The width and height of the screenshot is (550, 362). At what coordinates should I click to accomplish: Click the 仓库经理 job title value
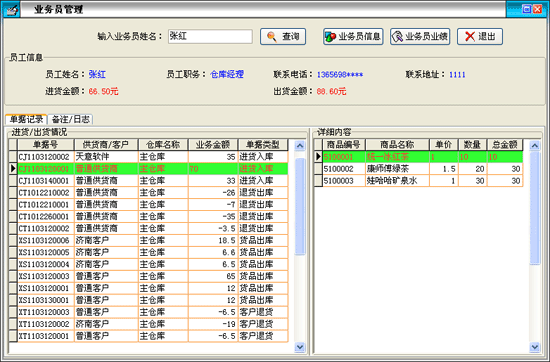point(227,74)
